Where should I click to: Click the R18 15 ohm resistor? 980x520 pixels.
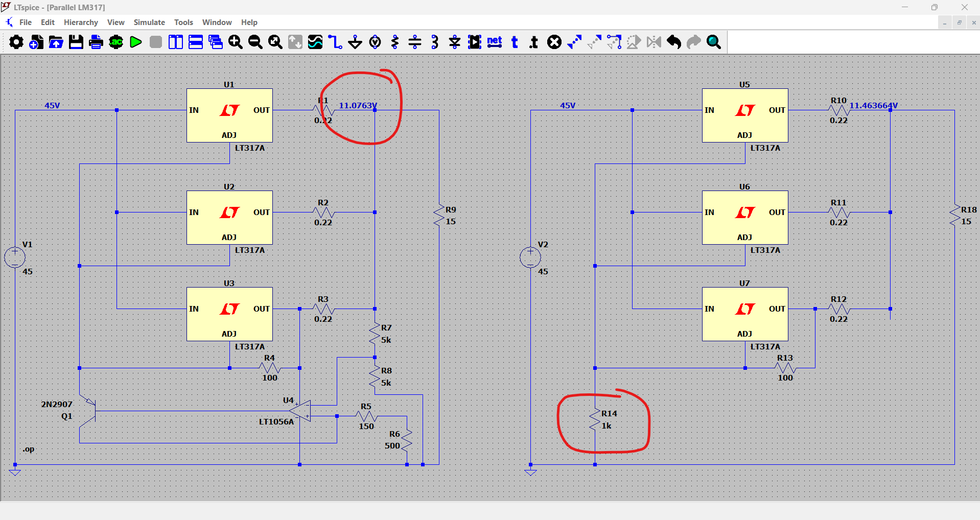tap(954, 216)
